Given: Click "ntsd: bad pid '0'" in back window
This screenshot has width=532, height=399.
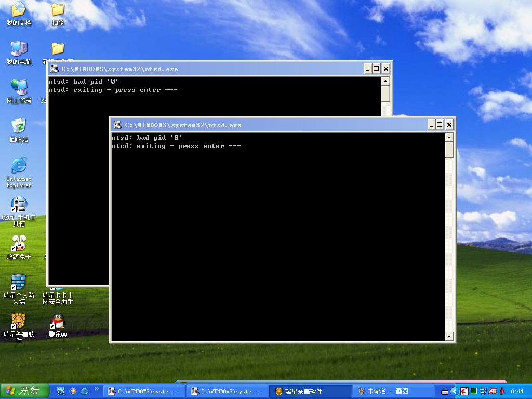Looking at the screenshot, I should (x=83, y=82).
